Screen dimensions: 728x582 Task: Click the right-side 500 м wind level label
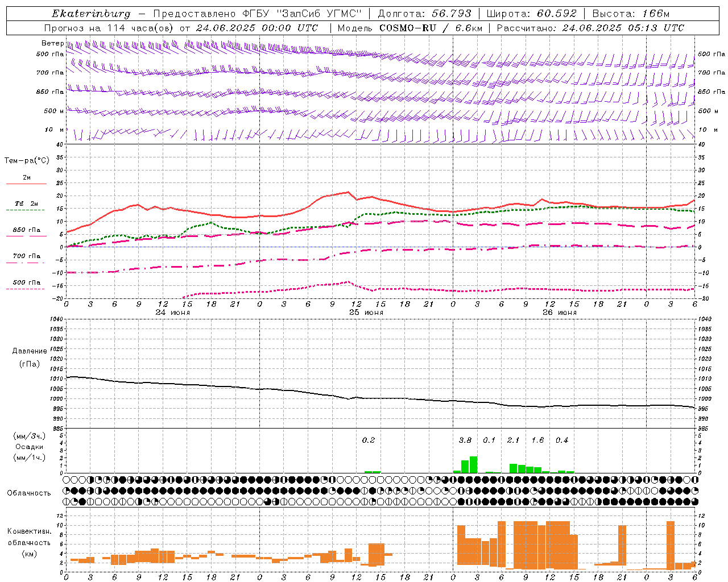pyautogui.click(x=708, y=111)
